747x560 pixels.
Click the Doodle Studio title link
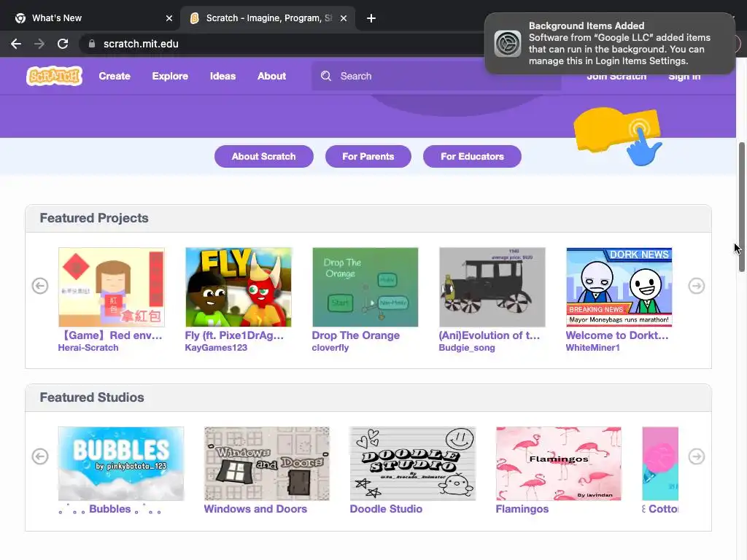pos(386,509)
